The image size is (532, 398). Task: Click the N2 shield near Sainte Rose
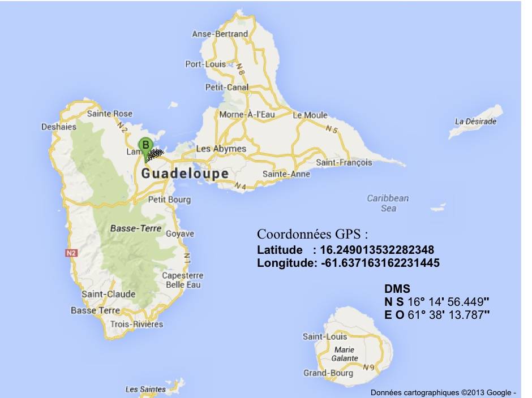pos(123,129)
